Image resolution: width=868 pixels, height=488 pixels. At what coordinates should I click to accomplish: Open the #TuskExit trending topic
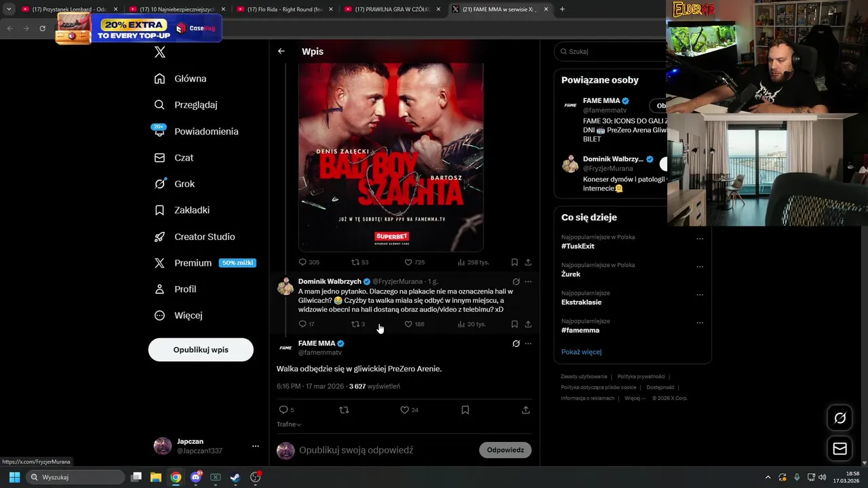[578, 246]
